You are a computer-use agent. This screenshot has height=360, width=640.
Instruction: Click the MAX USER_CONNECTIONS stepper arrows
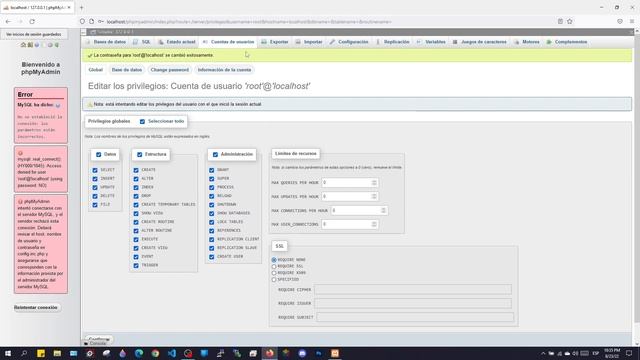[x=374, y=224]
